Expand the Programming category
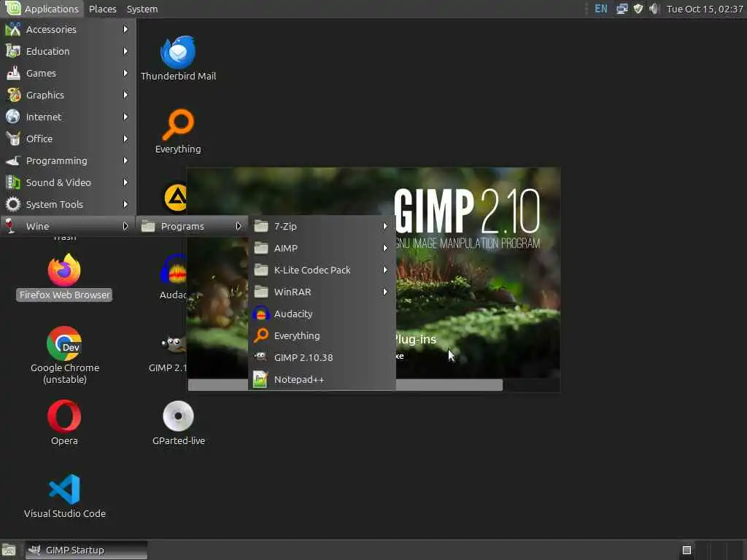The width and height of the screenshot is (747, 560). coord(68,161)
